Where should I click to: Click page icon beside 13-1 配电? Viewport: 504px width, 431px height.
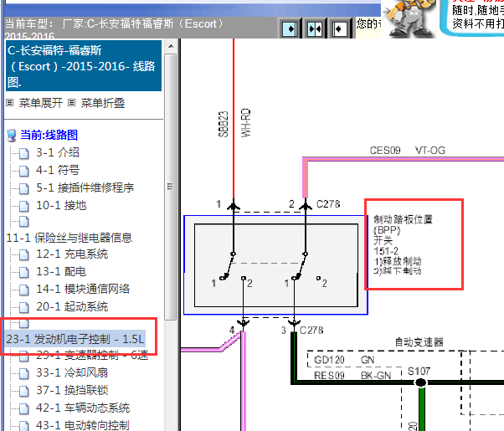click(x=23, y=273)
